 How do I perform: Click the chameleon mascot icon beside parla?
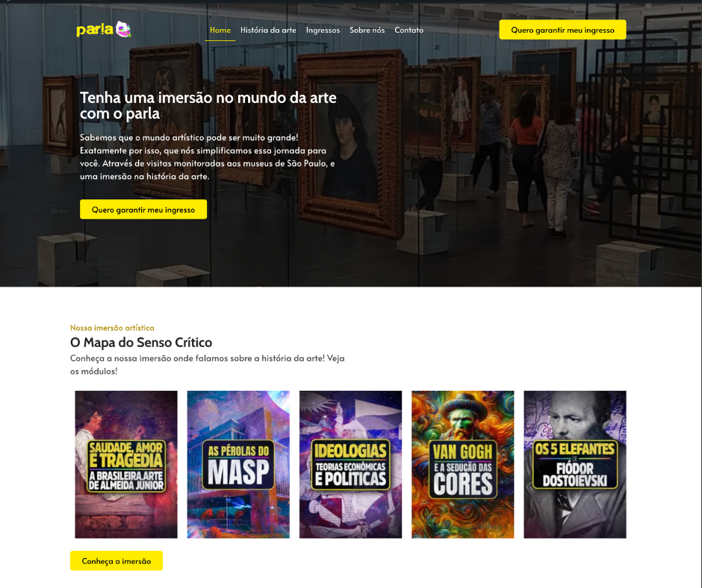coord(123,29)
